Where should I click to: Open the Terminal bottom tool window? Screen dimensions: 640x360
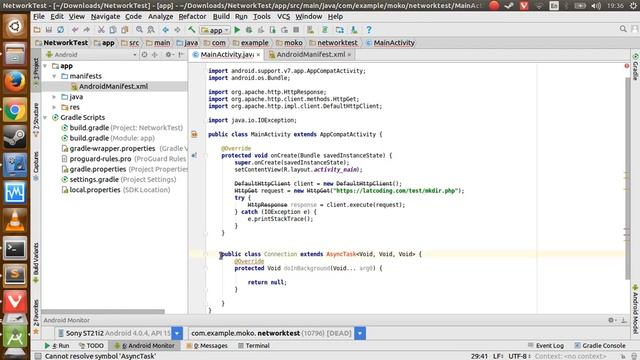coord(254,346)
